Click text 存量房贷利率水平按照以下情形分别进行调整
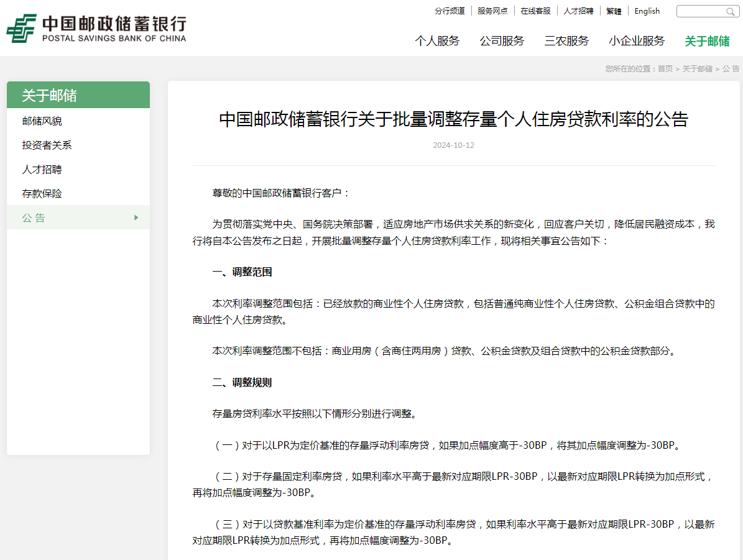This screenshot has height=560, width=743. (315, 413)
